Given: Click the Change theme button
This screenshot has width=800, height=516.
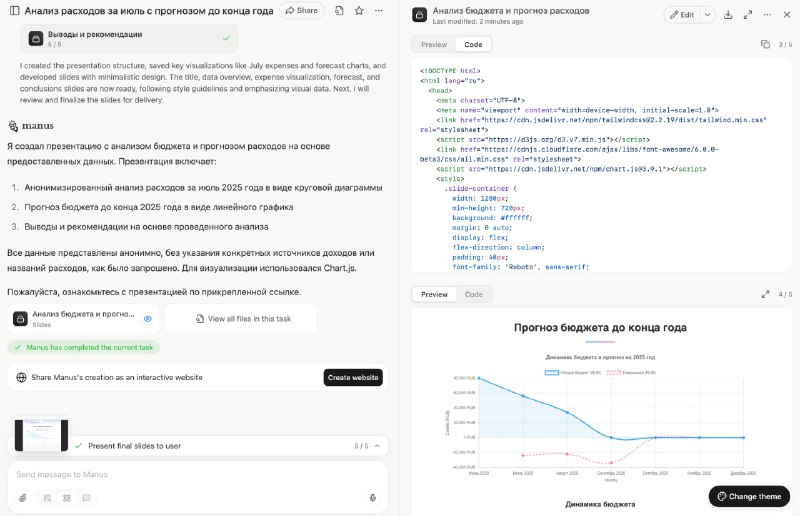Looking at the screenshot, I should coord(749,496).
